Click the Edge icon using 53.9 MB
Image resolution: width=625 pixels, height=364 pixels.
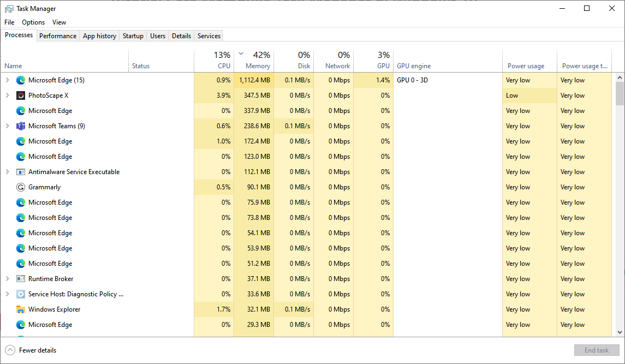pos(21,248)
